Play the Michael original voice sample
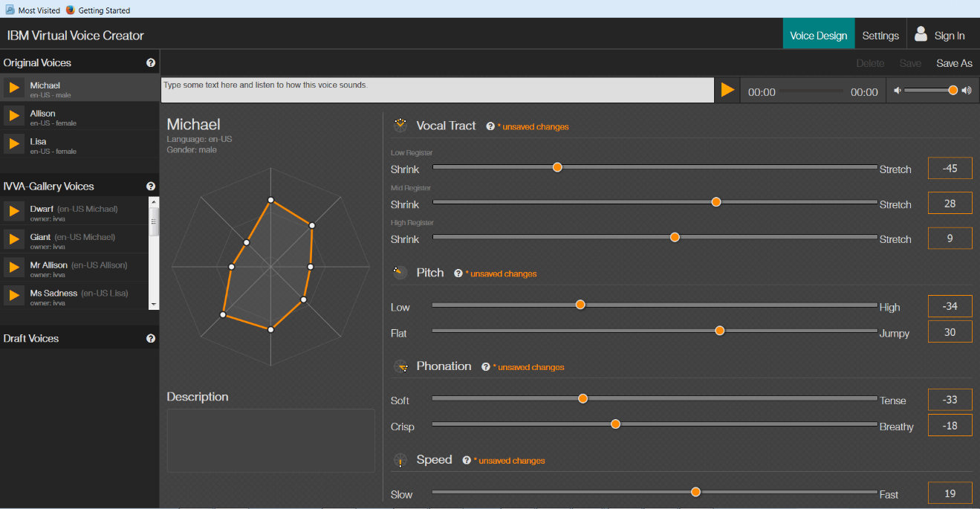980x509 pixels. (13, 88)
